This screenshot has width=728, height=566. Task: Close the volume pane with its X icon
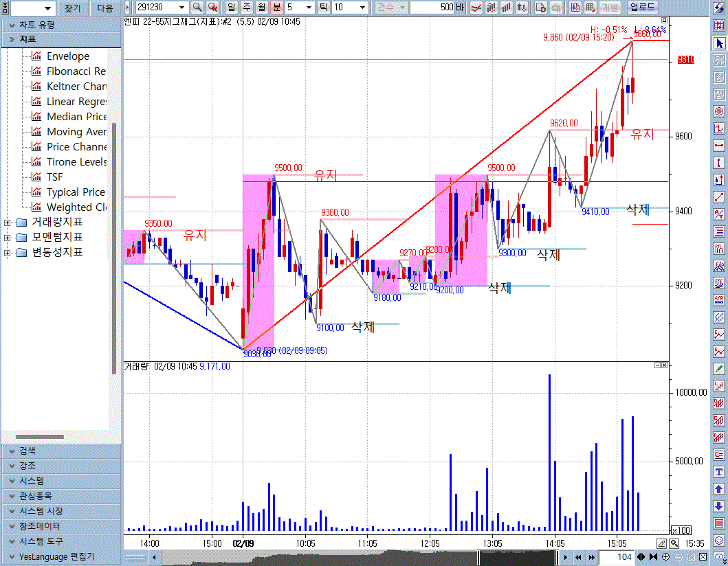[664, 366]
